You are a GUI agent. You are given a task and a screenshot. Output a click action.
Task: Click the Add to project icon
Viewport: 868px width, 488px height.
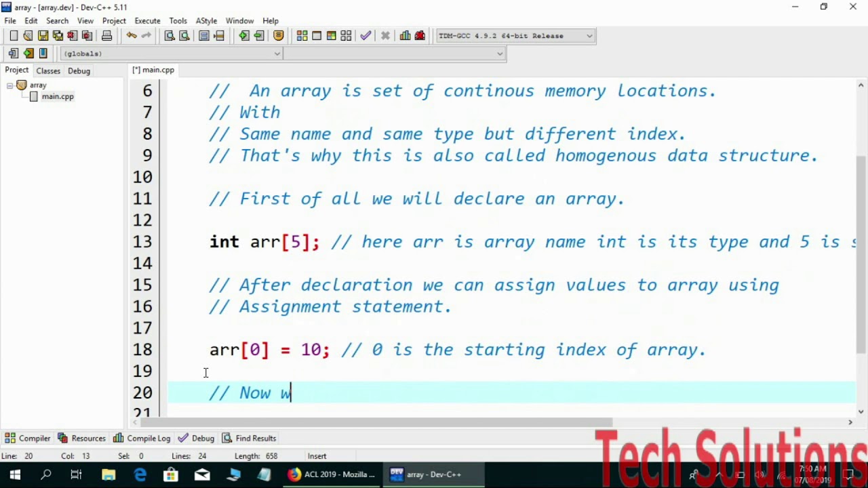pyautogui.click(x=243, y=36)
